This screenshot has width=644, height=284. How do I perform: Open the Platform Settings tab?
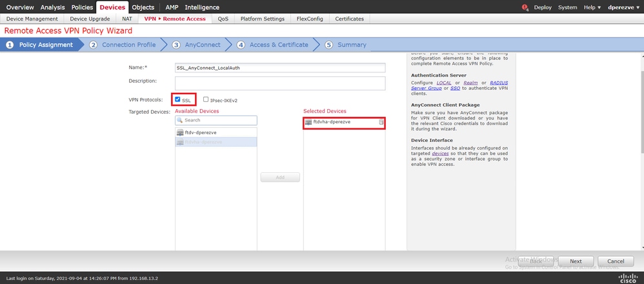pyautogui.click(x=263, y=19)
